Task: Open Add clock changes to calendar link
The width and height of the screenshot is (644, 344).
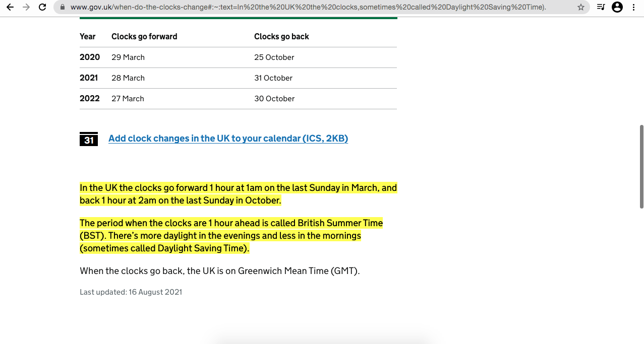Action: click(228, 139)
